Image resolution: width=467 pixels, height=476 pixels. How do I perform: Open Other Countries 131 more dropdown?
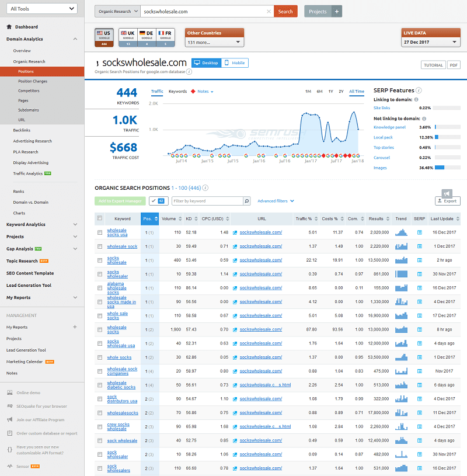[214, 42]
